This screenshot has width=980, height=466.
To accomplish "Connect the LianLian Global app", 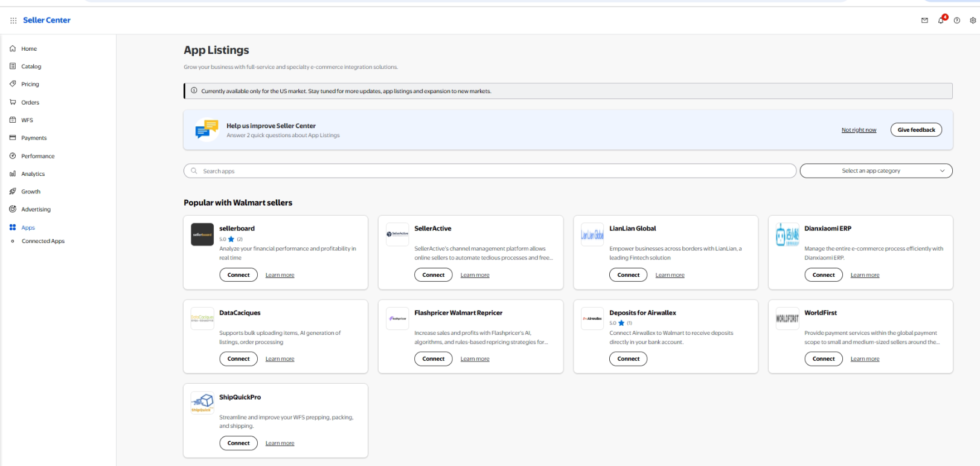I will 629,275.
